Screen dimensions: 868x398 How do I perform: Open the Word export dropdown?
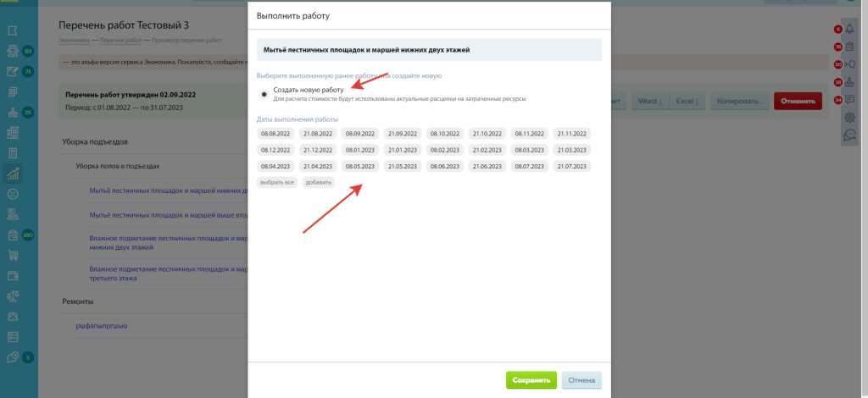coord(650,101)
